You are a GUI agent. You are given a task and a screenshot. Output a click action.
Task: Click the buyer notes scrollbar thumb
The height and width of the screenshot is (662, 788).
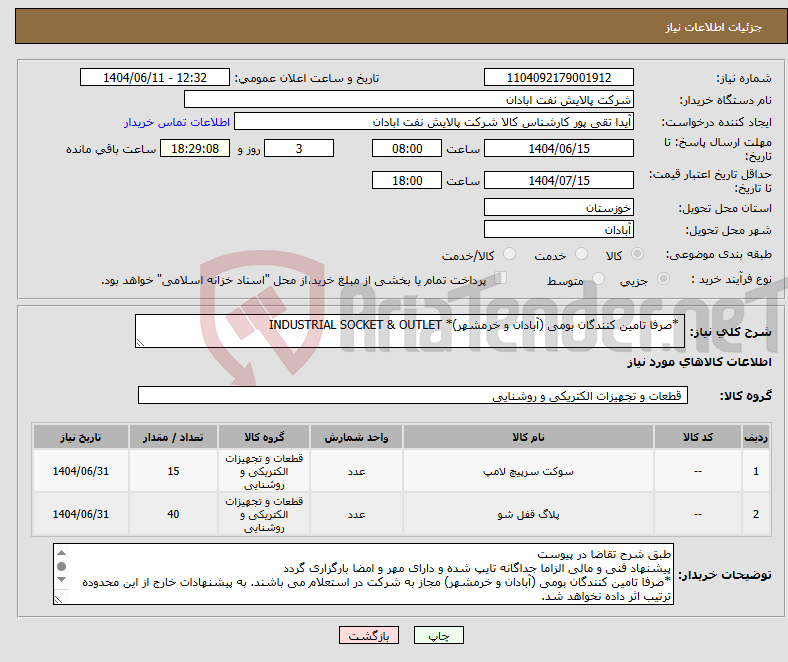pyautogui.click(x=61, y=566)
